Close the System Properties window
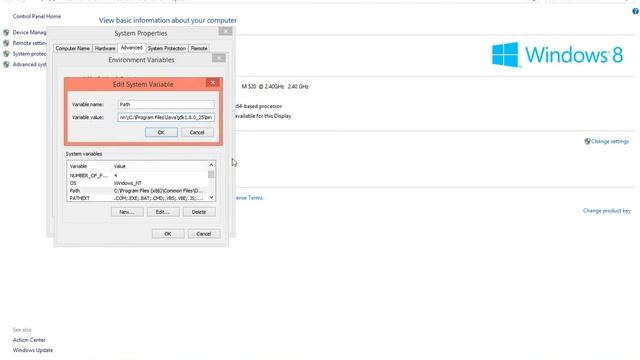Screen dimensions: 640x360 (225, 31)
